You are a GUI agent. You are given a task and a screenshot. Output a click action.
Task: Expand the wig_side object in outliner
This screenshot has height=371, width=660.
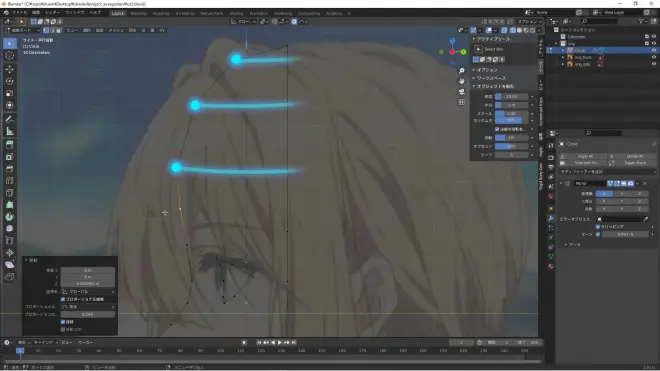(x=563, y=64)
